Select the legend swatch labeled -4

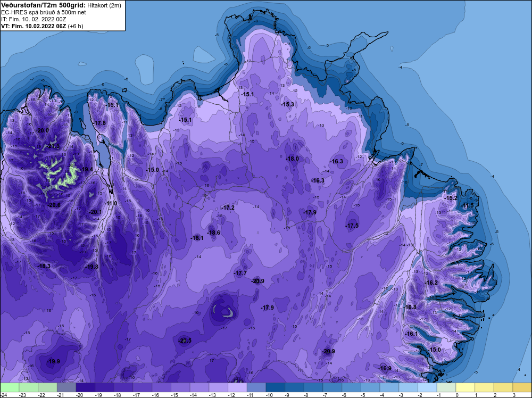[389, 387]
